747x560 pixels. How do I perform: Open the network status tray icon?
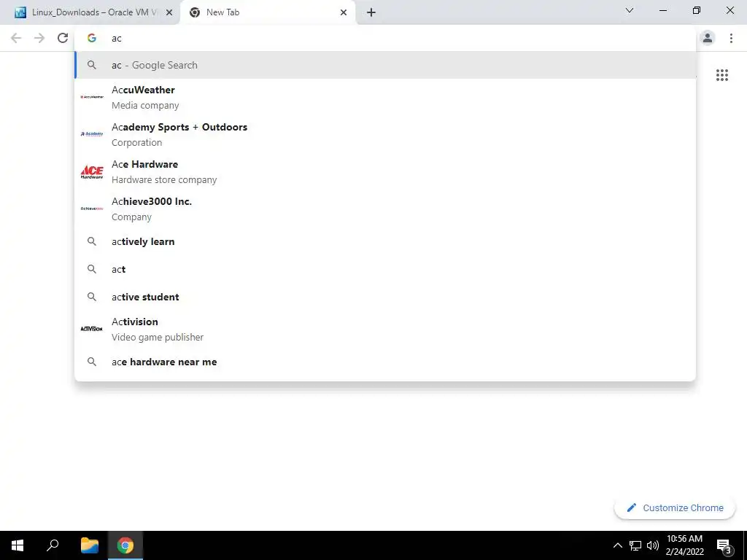[x=635, y=545]
